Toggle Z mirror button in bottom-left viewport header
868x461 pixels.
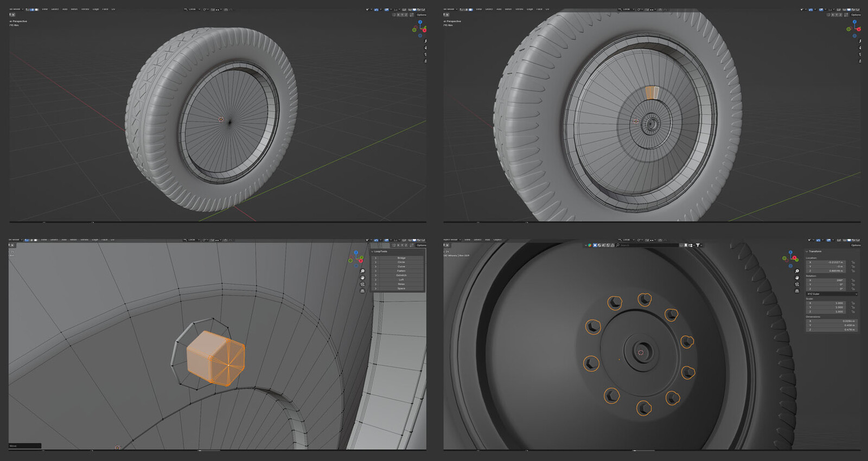pos(406,245)
